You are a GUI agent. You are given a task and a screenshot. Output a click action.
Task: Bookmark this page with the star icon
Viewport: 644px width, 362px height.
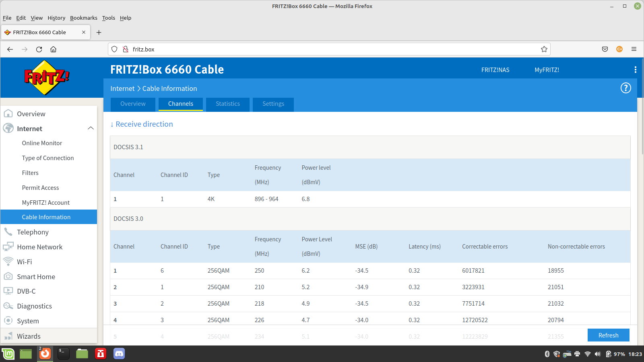pyautogui.click(x=544, y=49)
